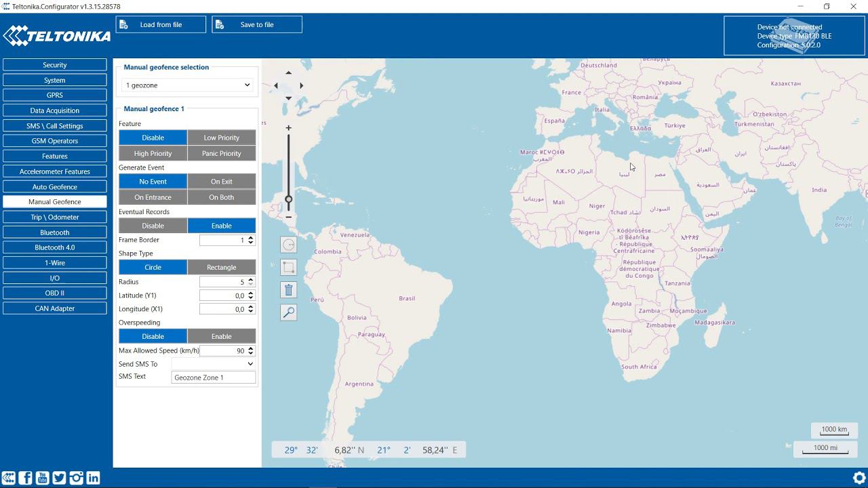This screenshot has height=488, width=868.
Task: Click the Save to file button
Action: pos(257,24)
